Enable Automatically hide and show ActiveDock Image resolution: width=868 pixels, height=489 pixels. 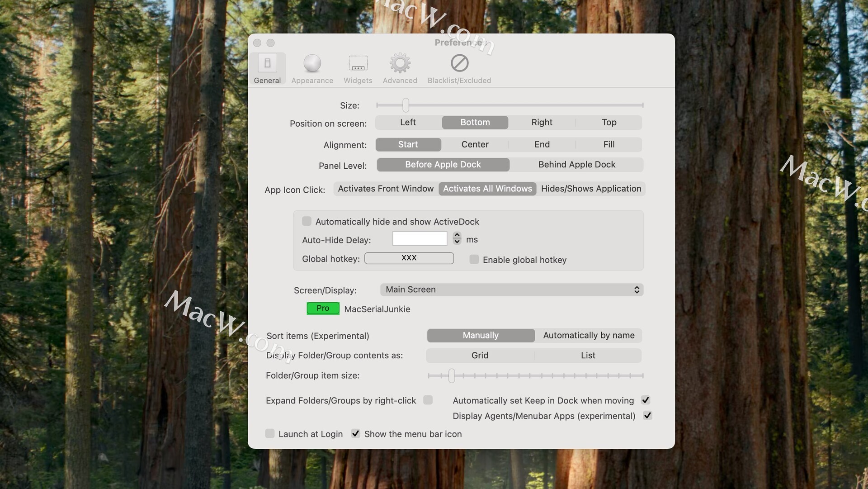[x=307, y=221]
